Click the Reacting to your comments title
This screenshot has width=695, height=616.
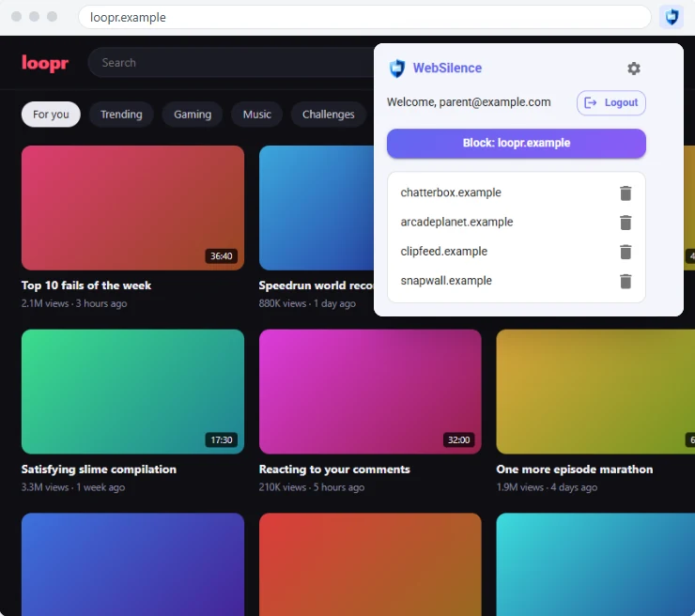(334, 470)
